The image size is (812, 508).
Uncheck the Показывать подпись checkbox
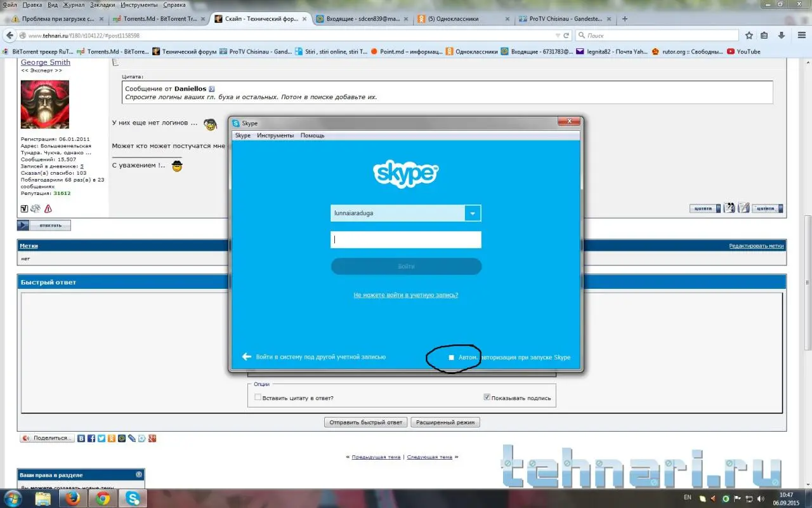point(487,398)
